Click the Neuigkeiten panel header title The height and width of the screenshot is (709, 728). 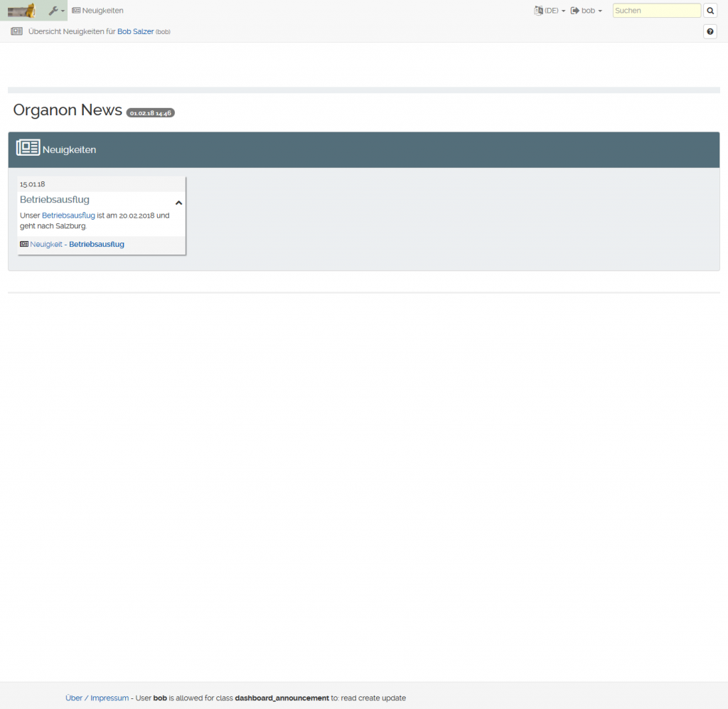coord(69,150)
